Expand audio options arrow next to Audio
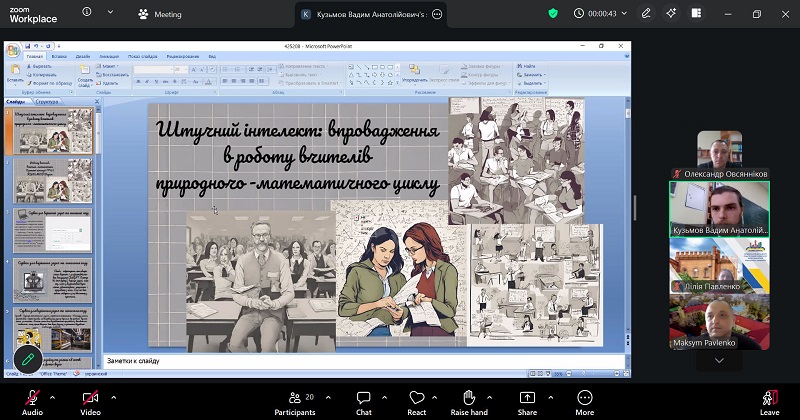The height and width of the screenshot is (420, 800). coord(52,397)
